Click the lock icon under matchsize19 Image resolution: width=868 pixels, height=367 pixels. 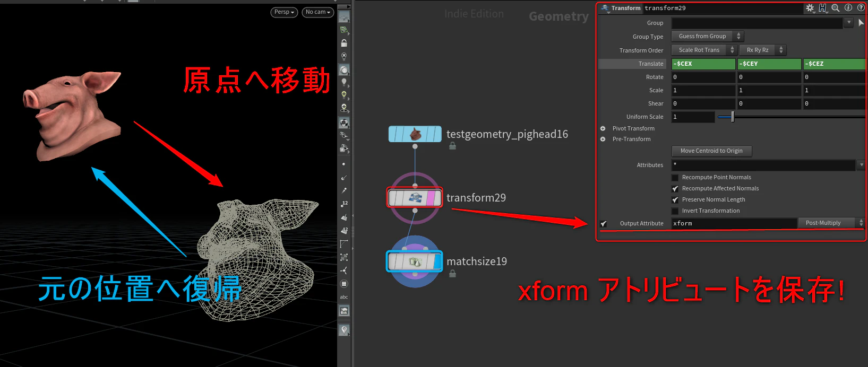point(453,274)
